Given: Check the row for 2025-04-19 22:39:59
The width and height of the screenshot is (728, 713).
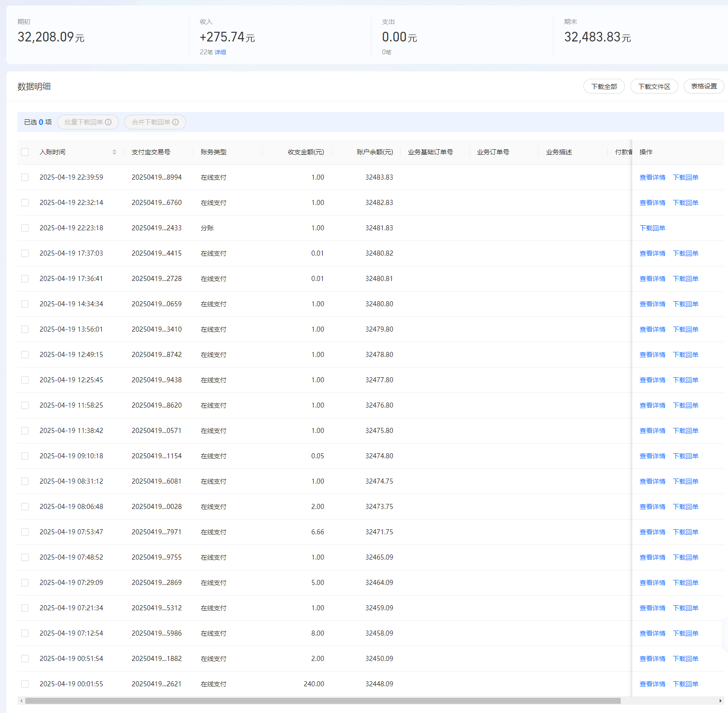Looking at the screenshot, I should tap(25, 177).
